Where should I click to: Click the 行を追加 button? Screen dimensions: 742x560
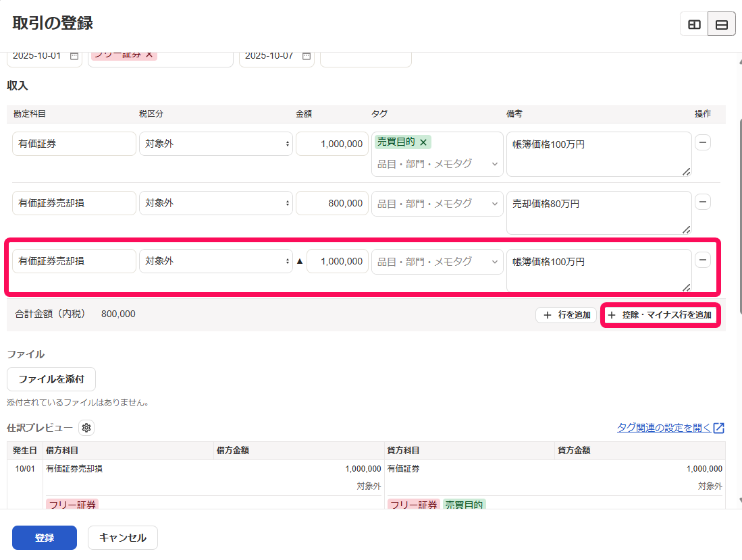click(566, 315)
